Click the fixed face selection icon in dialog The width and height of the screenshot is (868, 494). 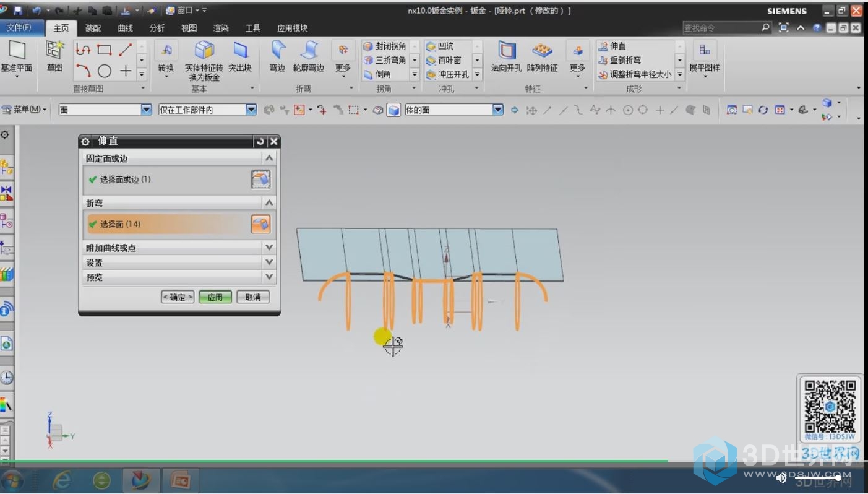260,180
